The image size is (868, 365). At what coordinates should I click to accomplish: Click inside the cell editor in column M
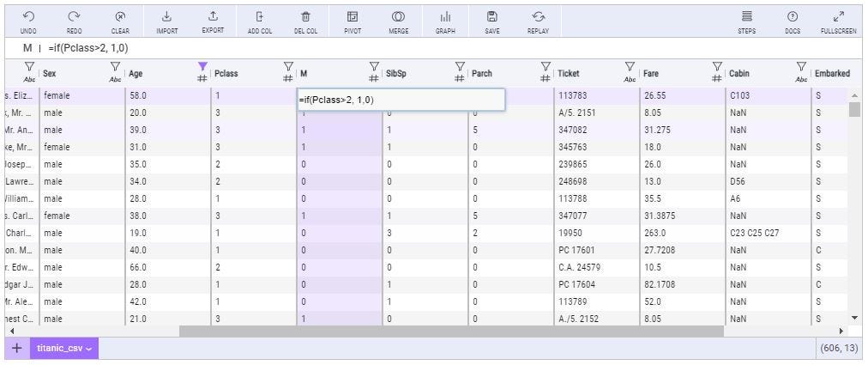pyautogui.click(x=401, y=100)
